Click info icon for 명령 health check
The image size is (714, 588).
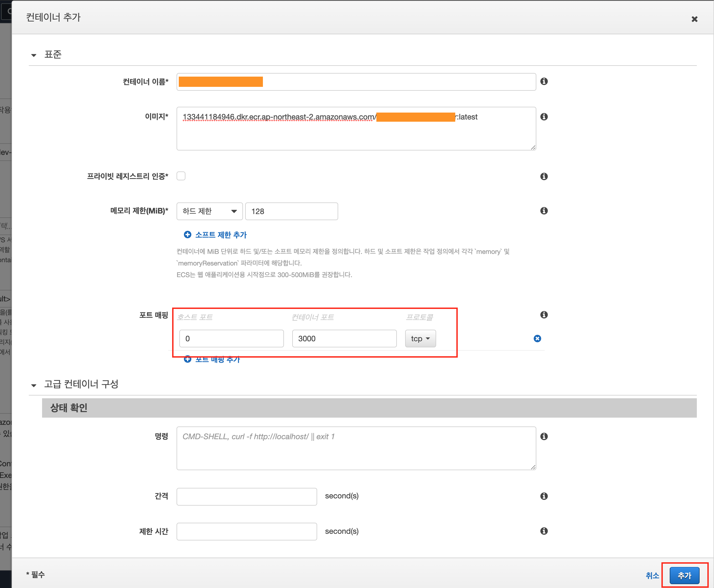coord(544,436)
